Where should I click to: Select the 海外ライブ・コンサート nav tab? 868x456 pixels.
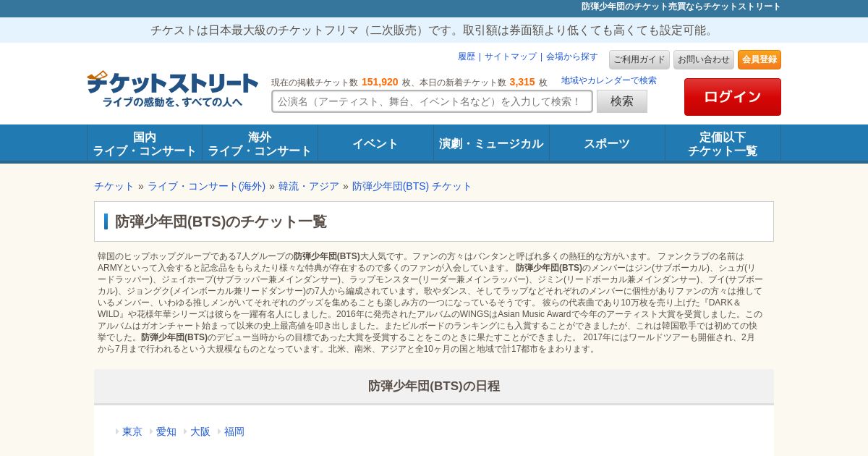coord(260,143)
